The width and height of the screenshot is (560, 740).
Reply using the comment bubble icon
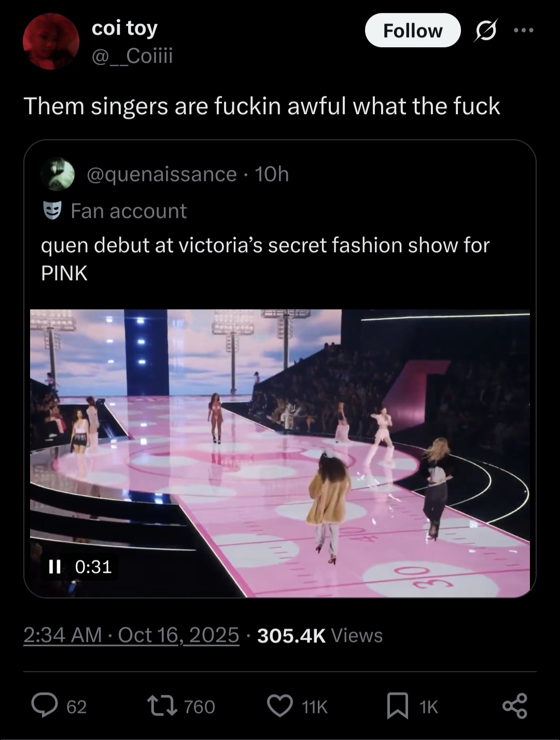45,706
